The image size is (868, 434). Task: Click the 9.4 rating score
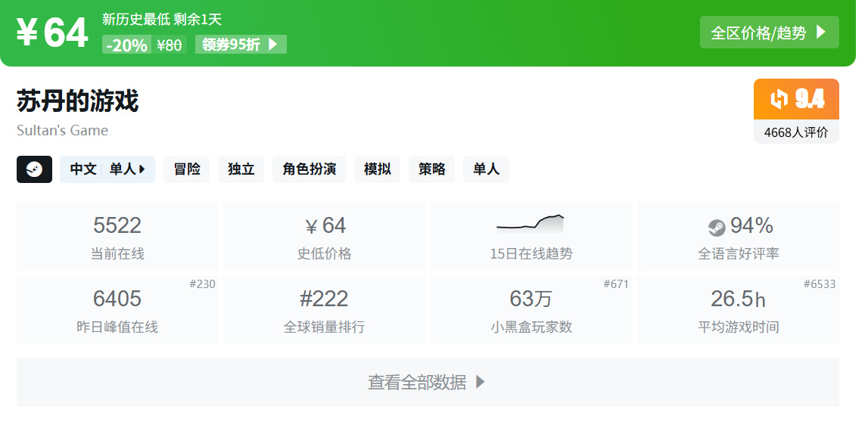point(810,99)
